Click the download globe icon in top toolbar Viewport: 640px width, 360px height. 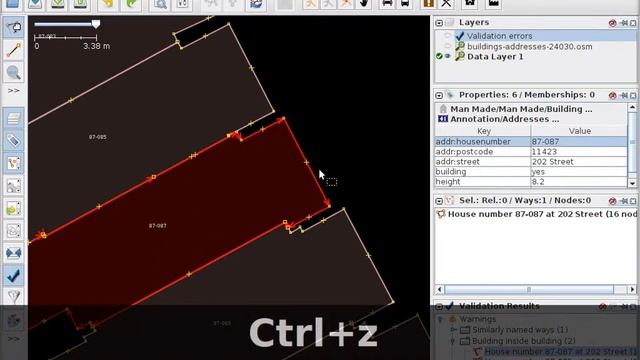pyautogui.click(x=256, y=4)
